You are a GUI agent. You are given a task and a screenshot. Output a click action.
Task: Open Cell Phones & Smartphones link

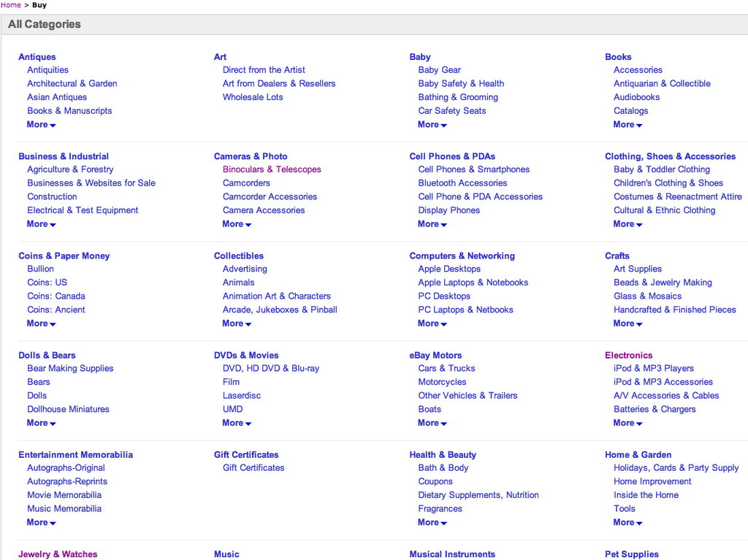click(473, 169)
